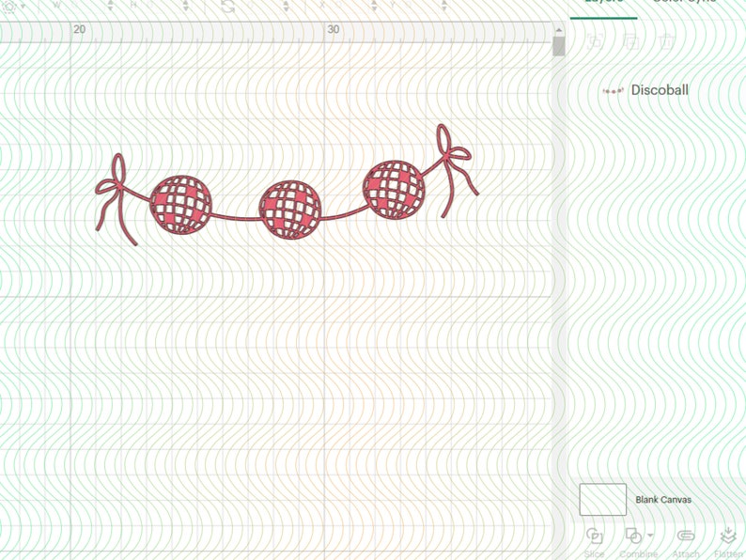Click the Combine tool icon
746x560 pixels.
633,537
